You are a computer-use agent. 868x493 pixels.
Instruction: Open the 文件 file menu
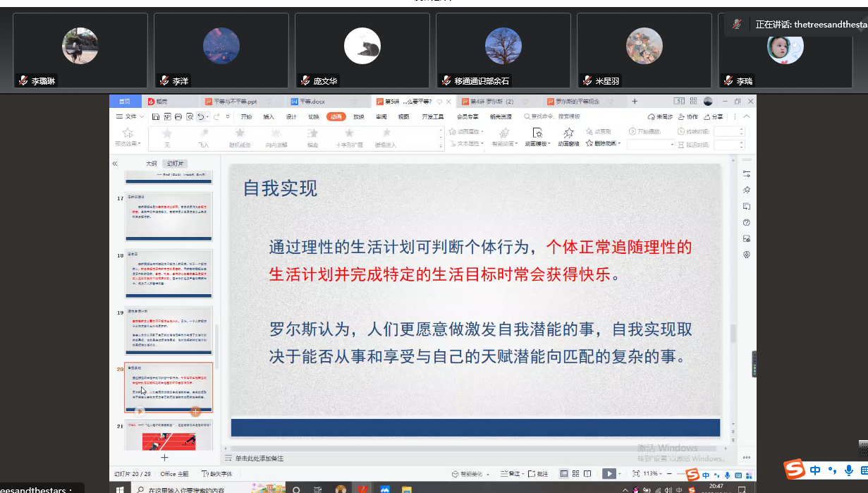(130, 116)
